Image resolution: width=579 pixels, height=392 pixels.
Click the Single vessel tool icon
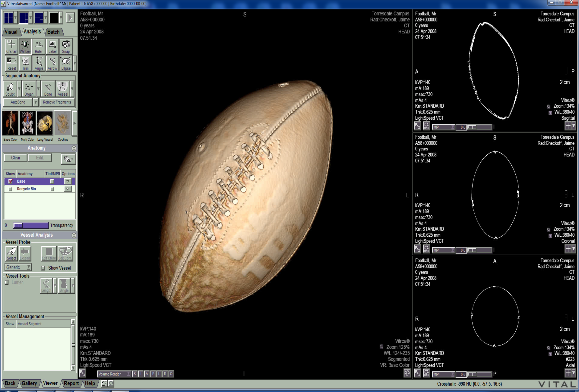pyautogui.click(x=64, y=285)
